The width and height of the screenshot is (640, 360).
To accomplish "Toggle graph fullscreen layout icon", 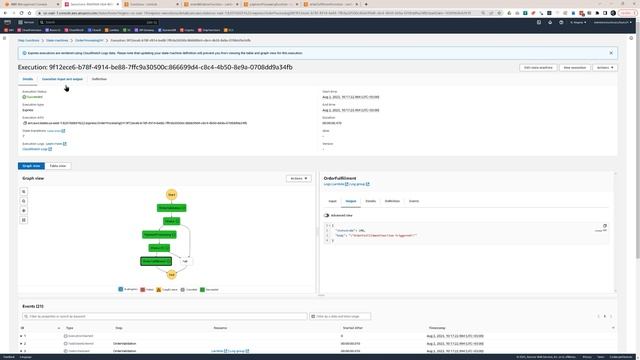I will (x=24, y=220).
